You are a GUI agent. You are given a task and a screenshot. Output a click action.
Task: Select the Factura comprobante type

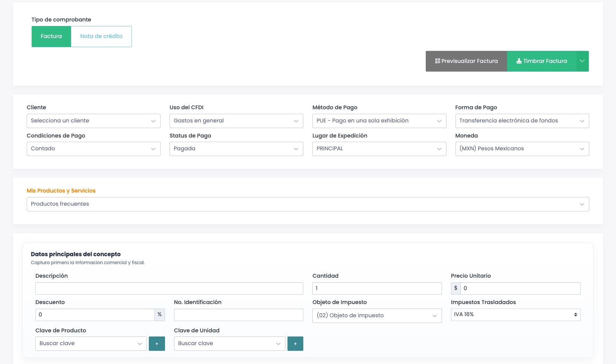click(x=51, y=37)
